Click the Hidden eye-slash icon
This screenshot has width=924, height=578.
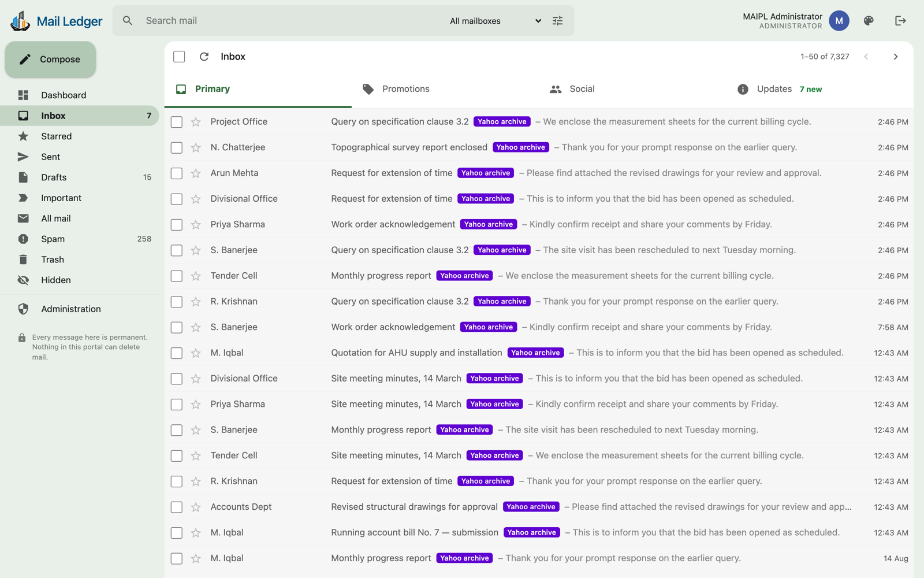(x=23, y=280)
